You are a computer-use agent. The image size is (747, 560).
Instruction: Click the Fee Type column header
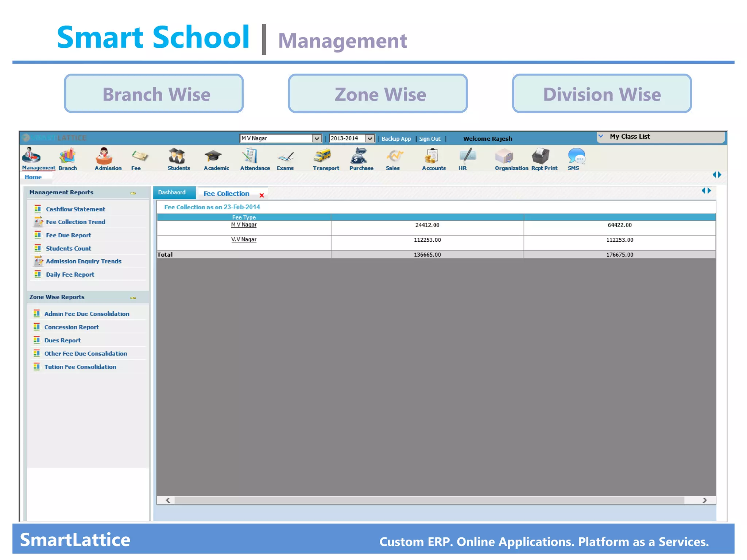244,217
